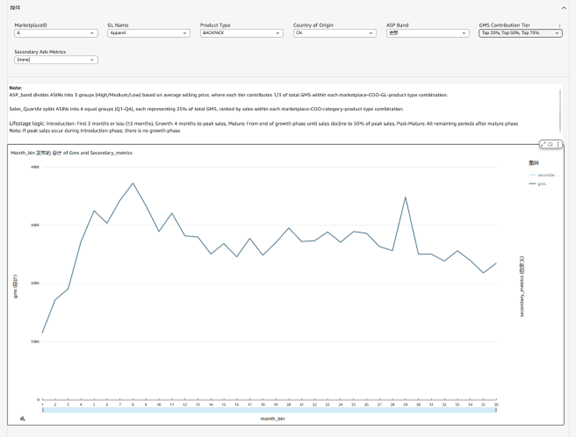The width and height of the screenshot is (576, 437).
Task: Click the month_bin range slider bar
Action: click(x=269, y=410)
